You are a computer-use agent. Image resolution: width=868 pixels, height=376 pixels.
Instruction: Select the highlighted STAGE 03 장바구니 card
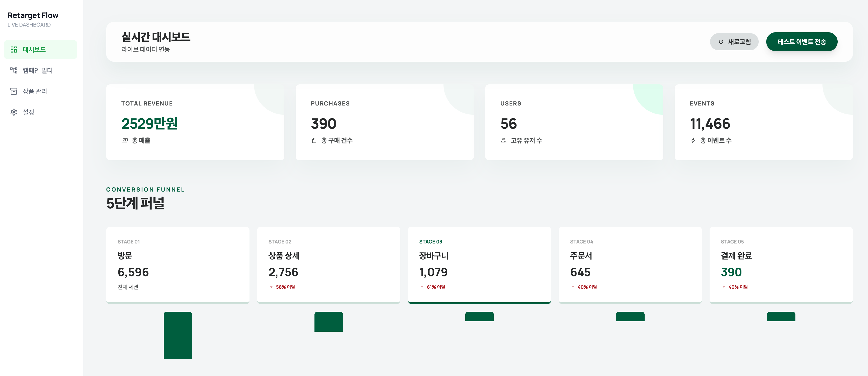pos(479,265)
